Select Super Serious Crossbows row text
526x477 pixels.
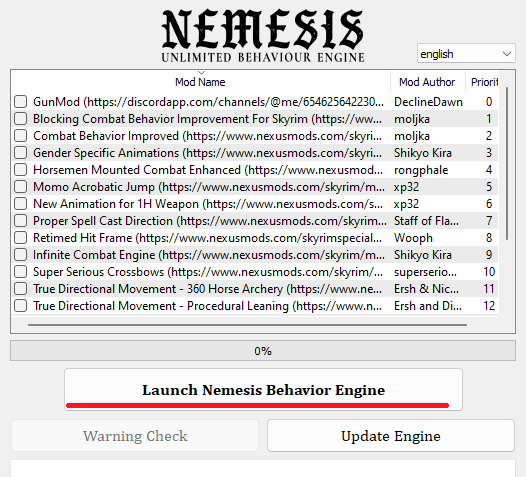(208, 272)
